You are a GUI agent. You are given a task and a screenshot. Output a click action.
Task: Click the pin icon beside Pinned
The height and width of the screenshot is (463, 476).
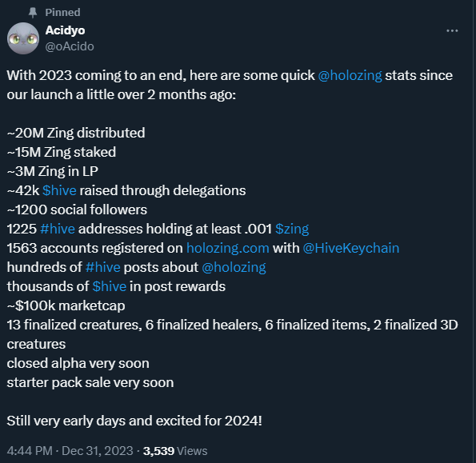[x=33, y=13]
